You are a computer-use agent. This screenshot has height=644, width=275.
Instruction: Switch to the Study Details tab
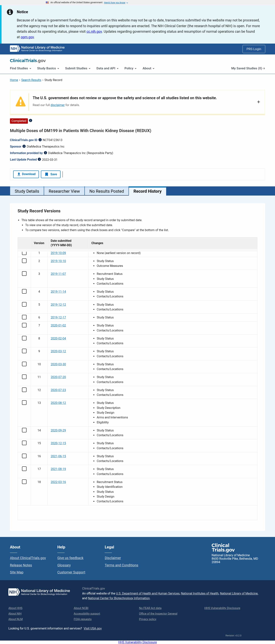[x=27, y=191]
